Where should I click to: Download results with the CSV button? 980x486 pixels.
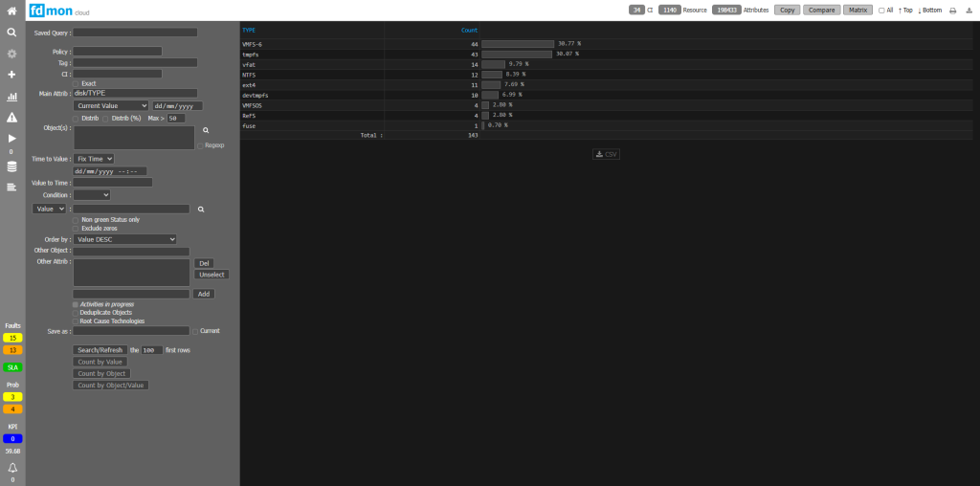607,154
